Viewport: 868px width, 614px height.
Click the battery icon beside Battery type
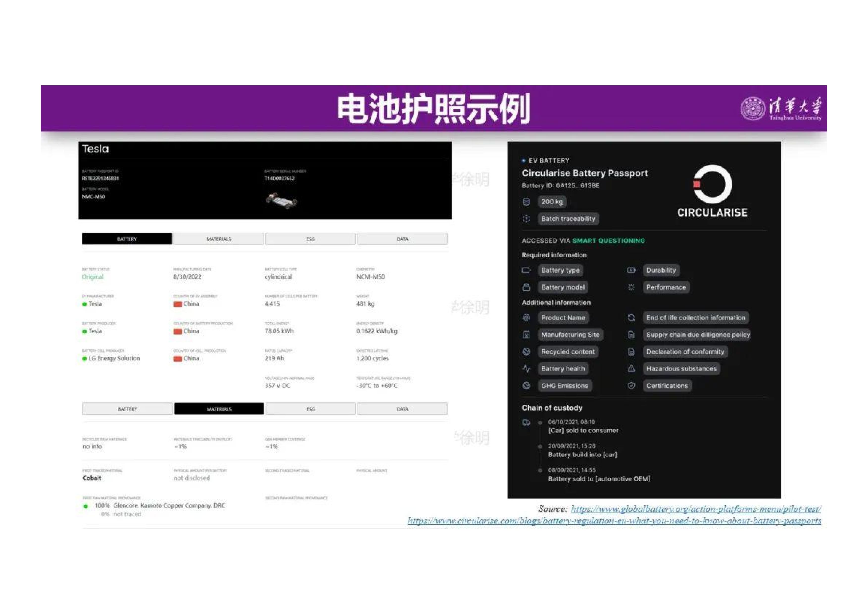pyautogui.click(x=526, y=270)
